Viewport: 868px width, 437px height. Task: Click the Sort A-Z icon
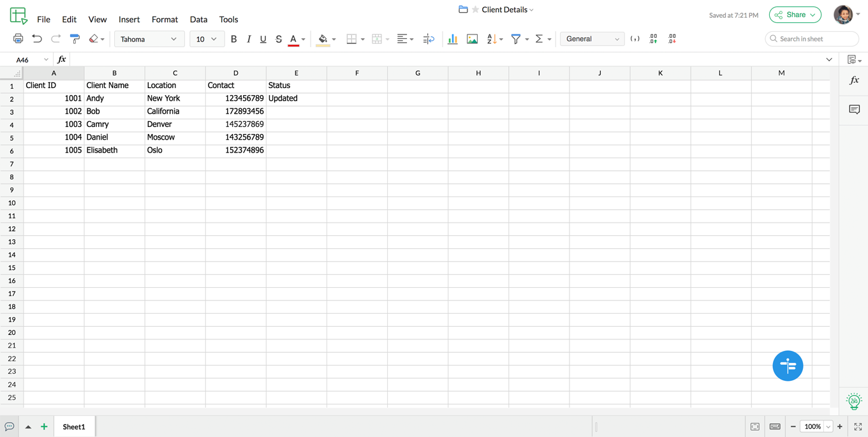click(x=491, y=39)
